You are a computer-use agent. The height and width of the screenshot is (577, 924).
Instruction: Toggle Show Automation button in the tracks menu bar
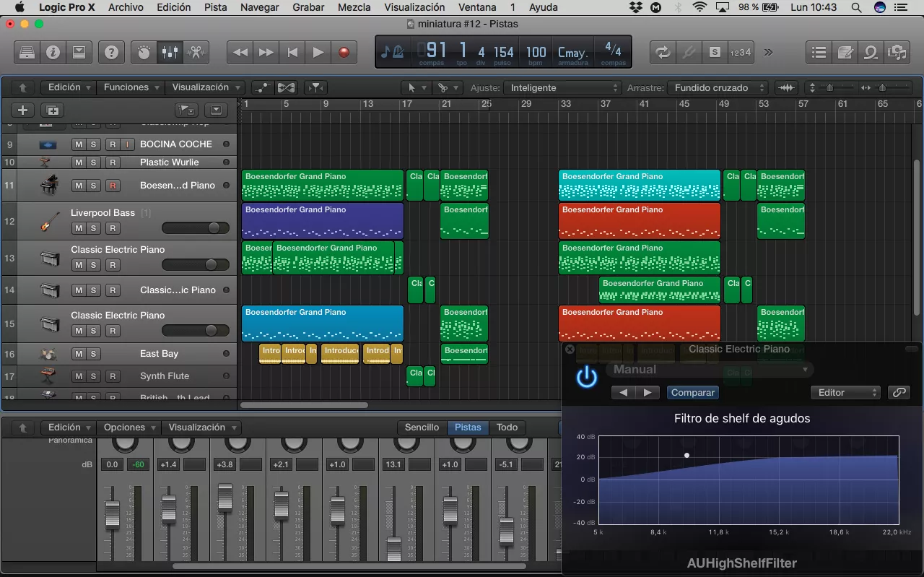pos(263,87)
